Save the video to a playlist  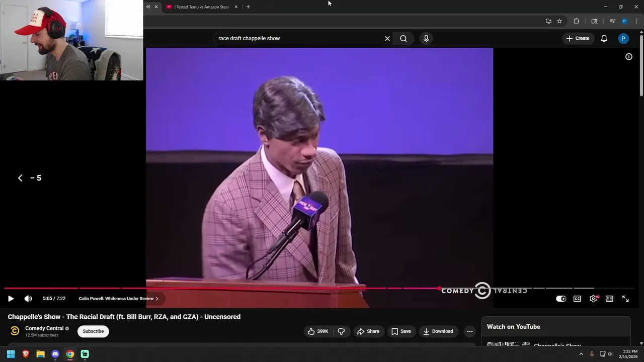click(x=401, y=331)
